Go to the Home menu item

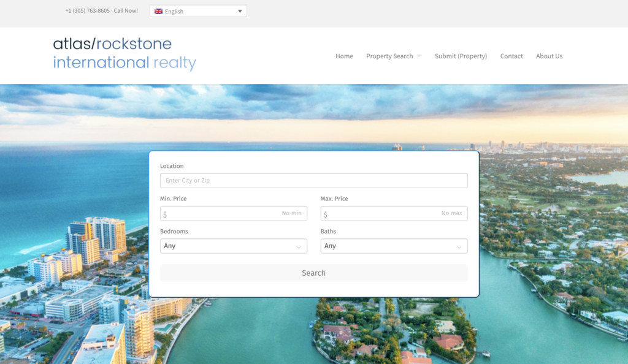coord(344,56)
